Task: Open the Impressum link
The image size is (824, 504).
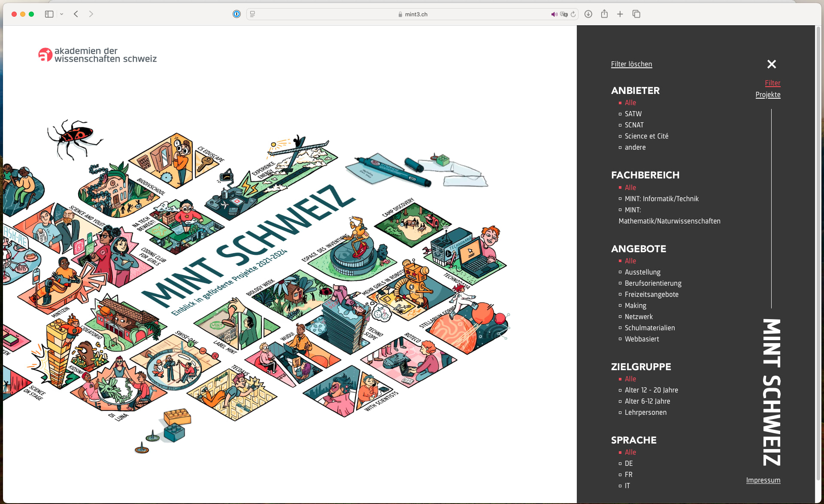Action: pyautogui.click(x=763, y=480)
